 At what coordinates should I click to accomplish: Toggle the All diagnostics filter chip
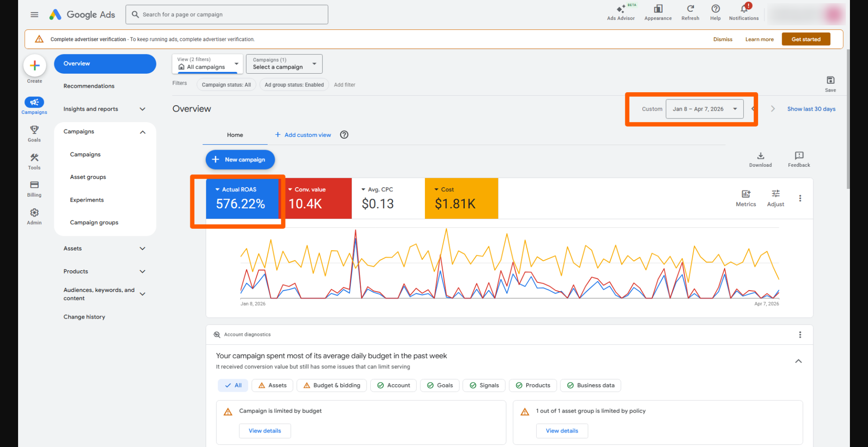coord(233,386)
